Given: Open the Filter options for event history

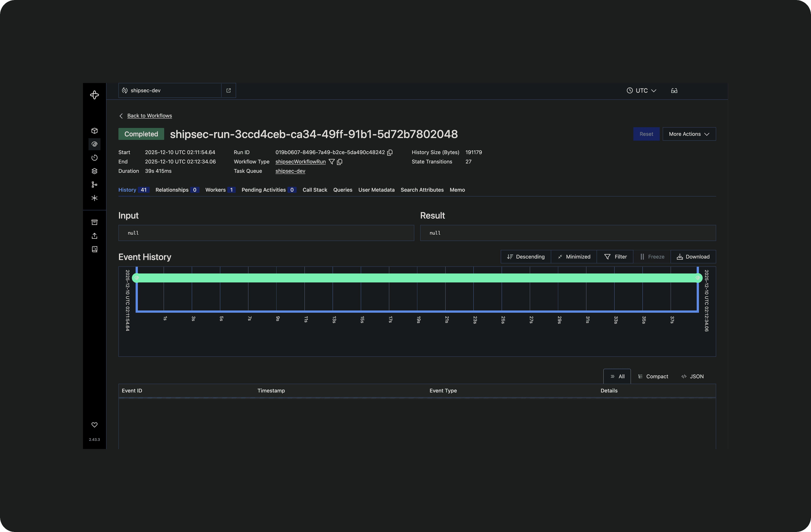Looking at the screenshot, I should (615, 257).
